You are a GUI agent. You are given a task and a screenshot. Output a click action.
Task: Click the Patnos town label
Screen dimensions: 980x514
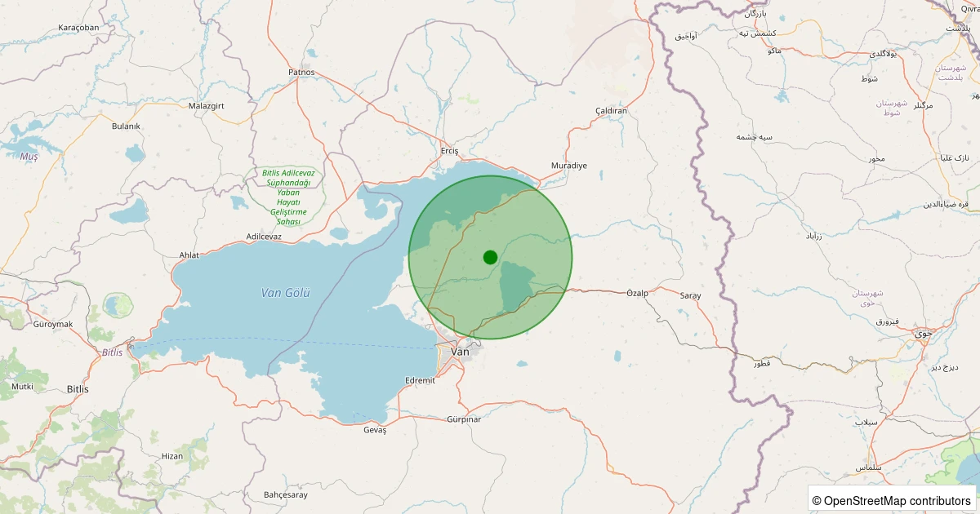click(301, 73)
